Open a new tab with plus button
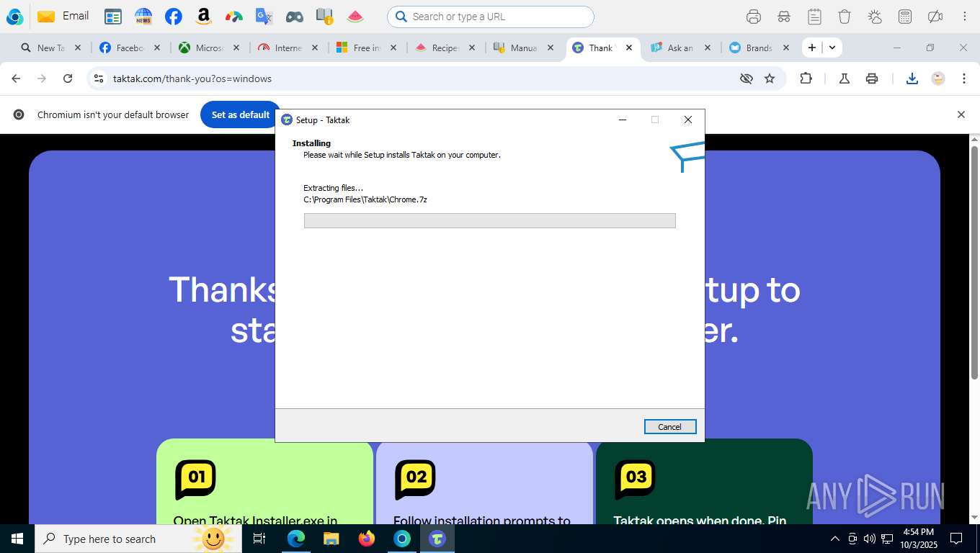 (812, 48)
